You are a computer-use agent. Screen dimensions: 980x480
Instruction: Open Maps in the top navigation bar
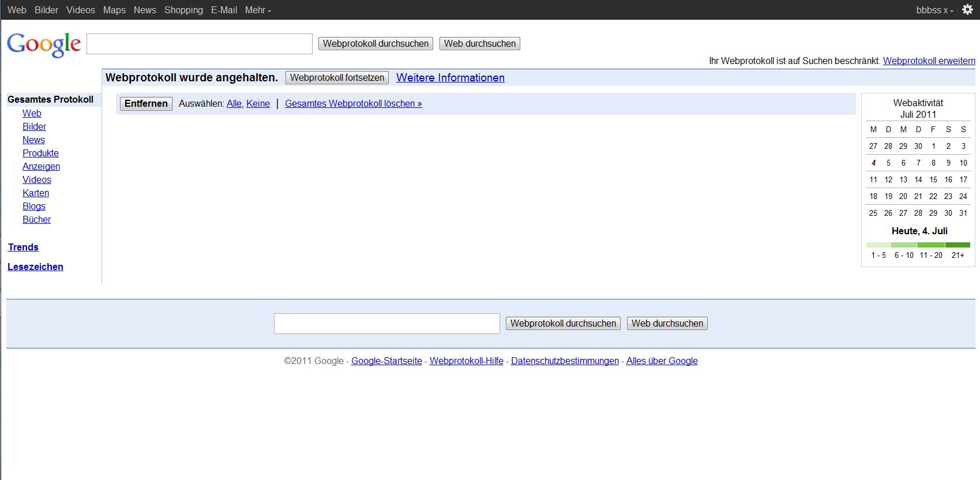coord(114,10)
